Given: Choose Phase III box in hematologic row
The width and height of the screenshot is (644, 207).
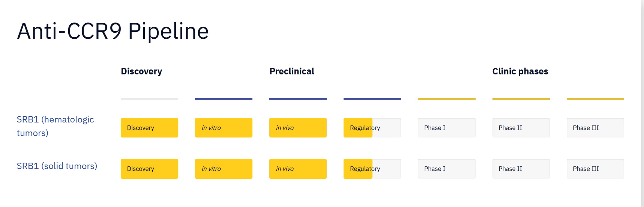Looking at the screenshot, I should [595, 128].
